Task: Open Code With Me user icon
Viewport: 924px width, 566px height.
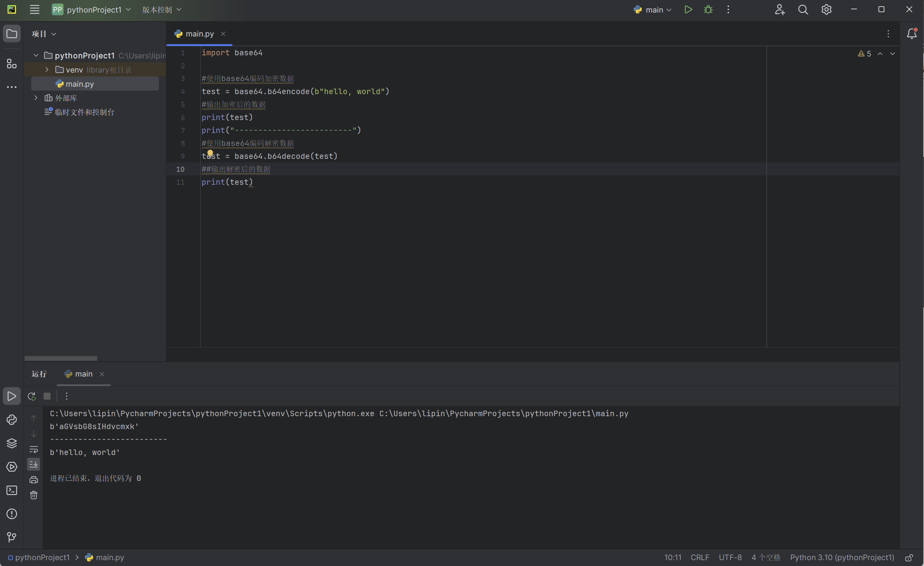Action: point(780,9)
